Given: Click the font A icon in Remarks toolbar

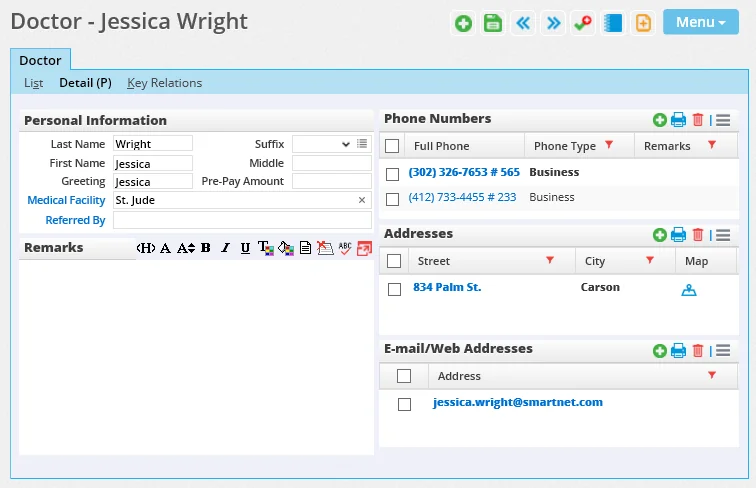Looking at the screenshot, I should click(165, 248).
